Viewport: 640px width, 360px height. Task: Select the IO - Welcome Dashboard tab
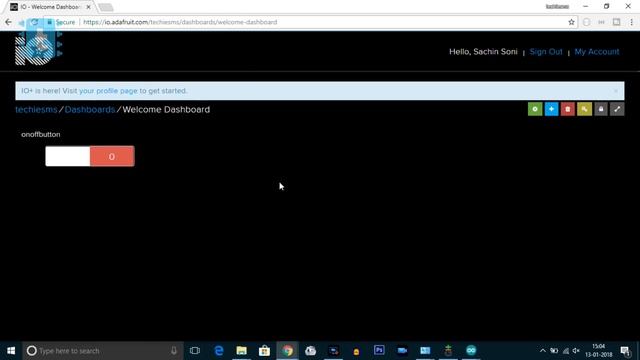tap(50, 7)
